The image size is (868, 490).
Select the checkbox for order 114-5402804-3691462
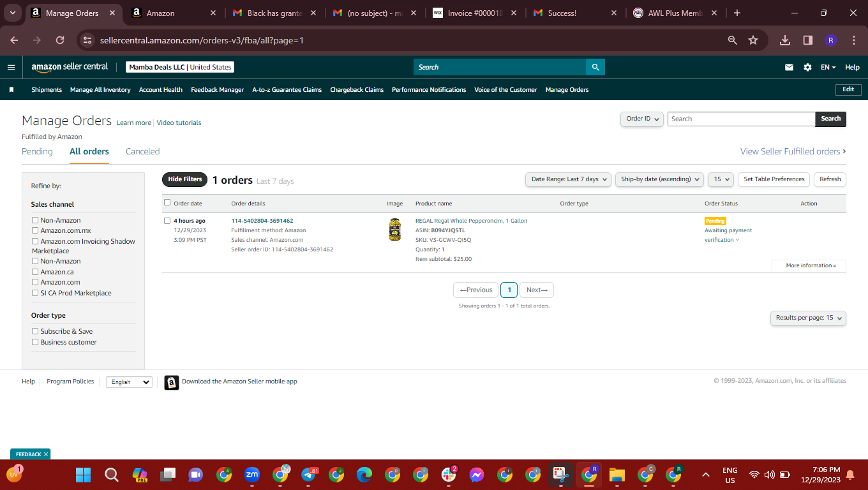coord(167,221)
